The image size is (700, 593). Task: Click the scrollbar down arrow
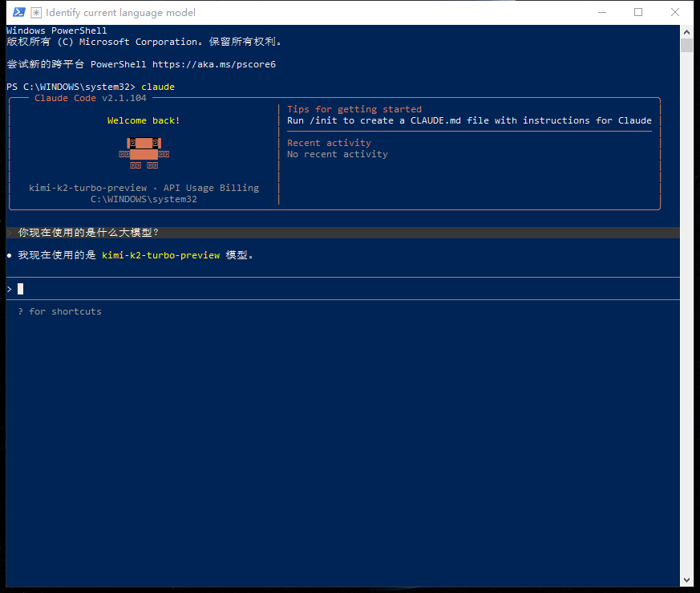[x=686, y=580]
